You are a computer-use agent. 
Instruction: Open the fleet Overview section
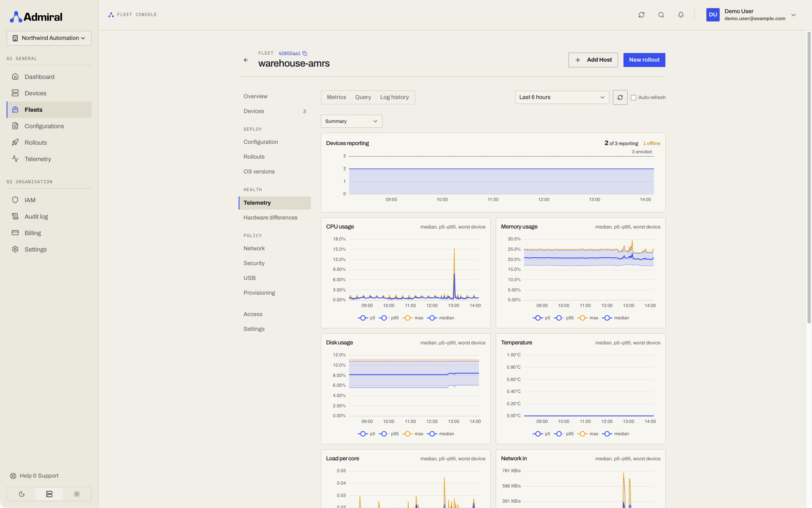tap(274, 97)
